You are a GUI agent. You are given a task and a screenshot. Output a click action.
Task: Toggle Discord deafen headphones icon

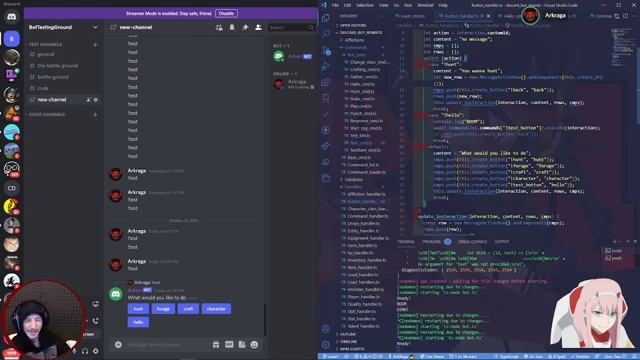pos(85,351)
